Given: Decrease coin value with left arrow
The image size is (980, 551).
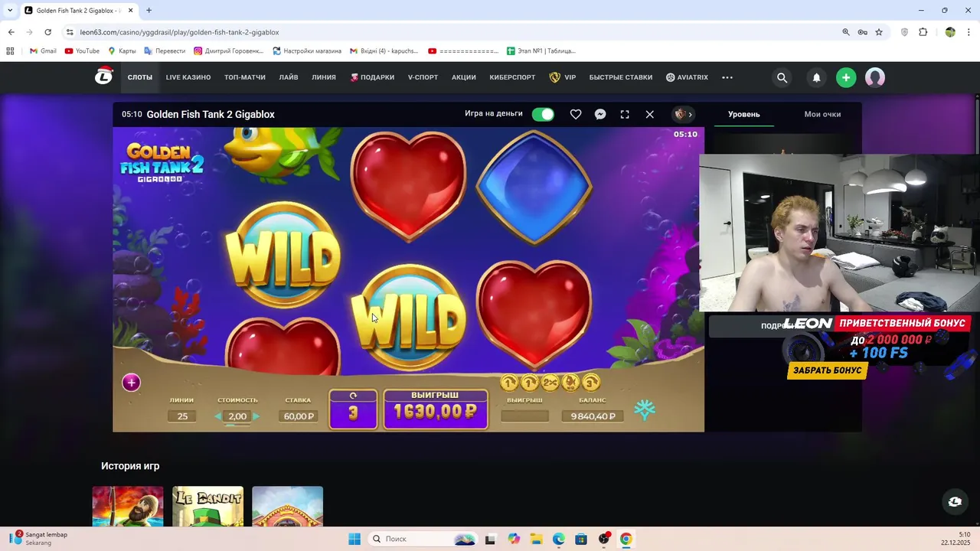Looking at the screenshot, I should click(x=217, y=416).
